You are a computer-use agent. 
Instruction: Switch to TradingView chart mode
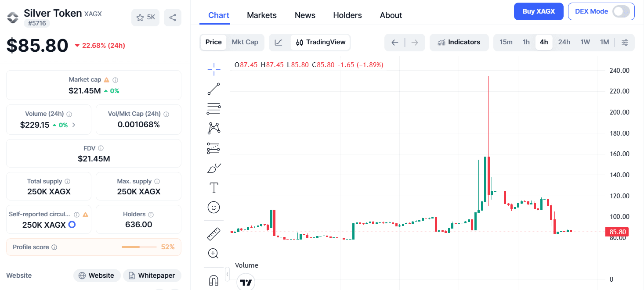point(321,43)
